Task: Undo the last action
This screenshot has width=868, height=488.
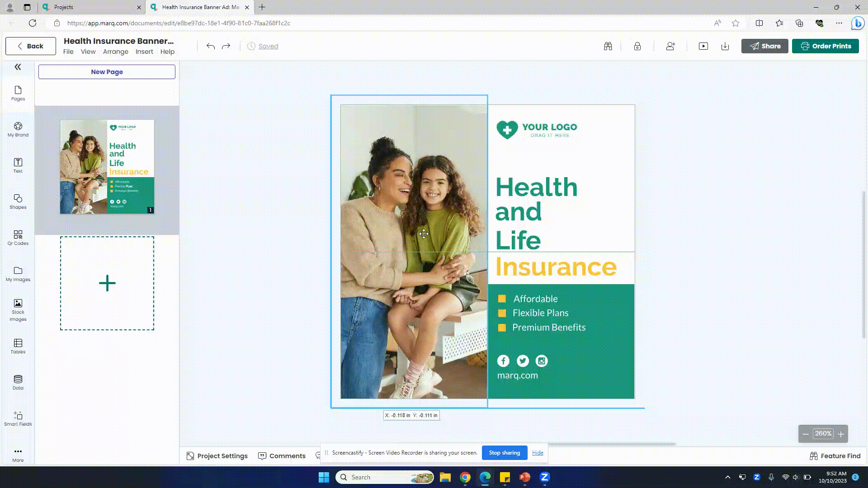Action: pyautogui.click(x=211, y=46)
